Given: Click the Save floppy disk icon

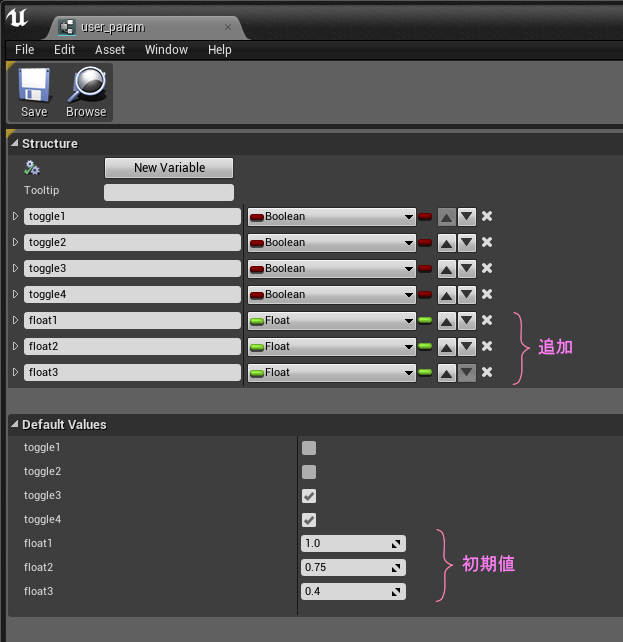Looking at the screenshot, I should click(34, 85).
